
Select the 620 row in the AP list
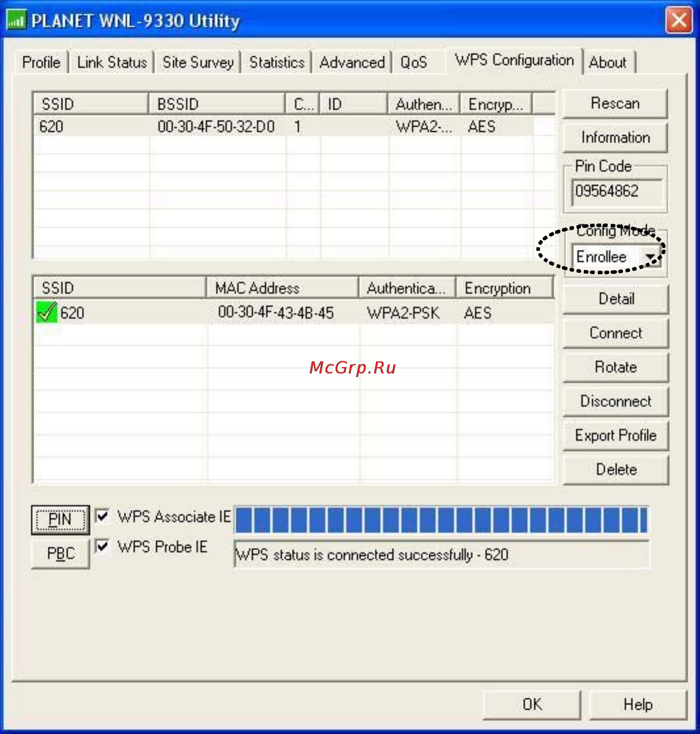[283, 126]
